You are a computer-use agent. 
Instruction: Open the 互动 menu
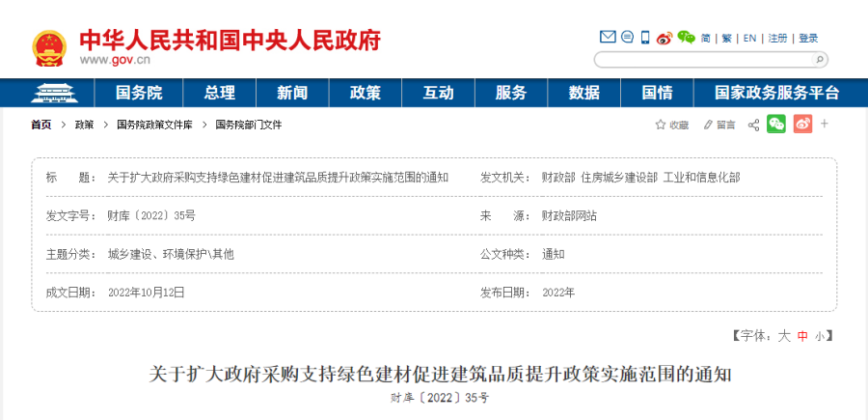pos(439,93)
